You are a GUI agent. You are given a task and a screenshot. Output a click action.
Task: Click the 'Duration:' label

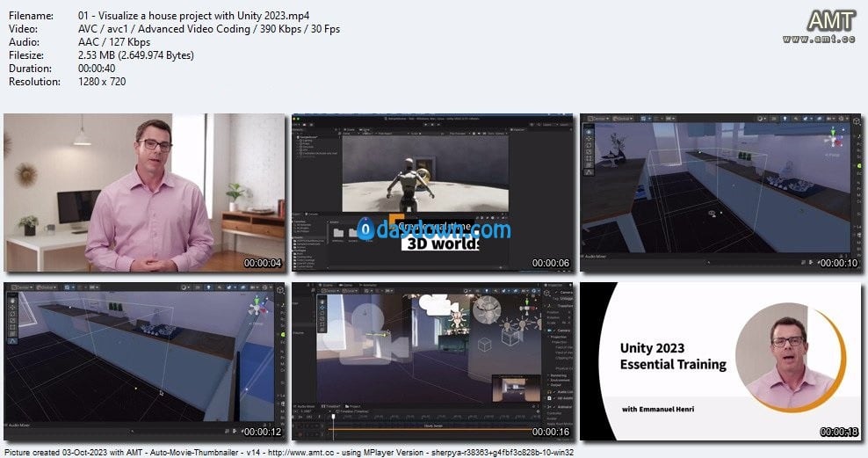30,69
